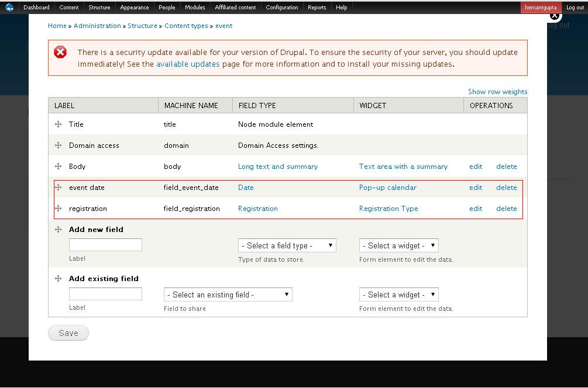Click the drag handle beside Title row
588x388 pixels.
pyautogui.click(x=58, y=124)
